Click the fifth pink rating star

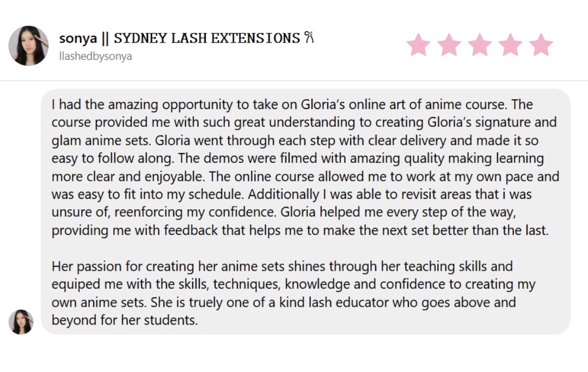(541, 45)
